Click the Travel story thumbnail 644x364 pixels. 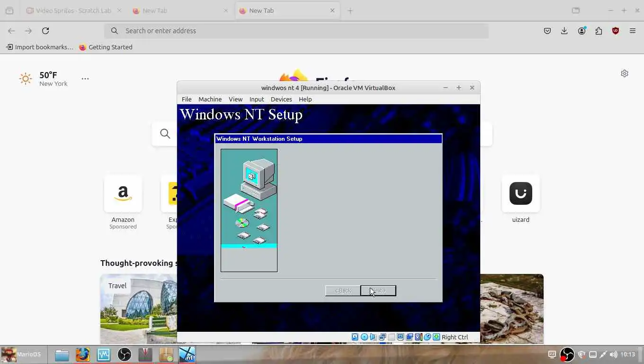click(138, 309)
